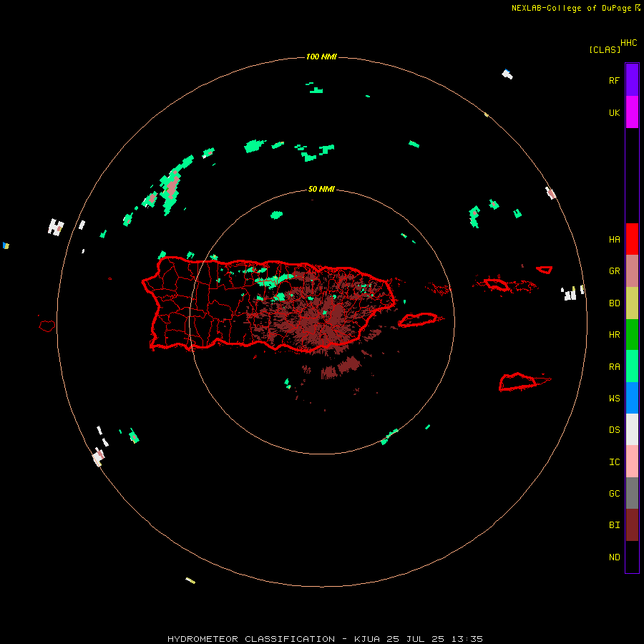The height and width of the screenshot is (644, 644).
Task: Click the "HR" legend label
Action: (x=614, y=334)
